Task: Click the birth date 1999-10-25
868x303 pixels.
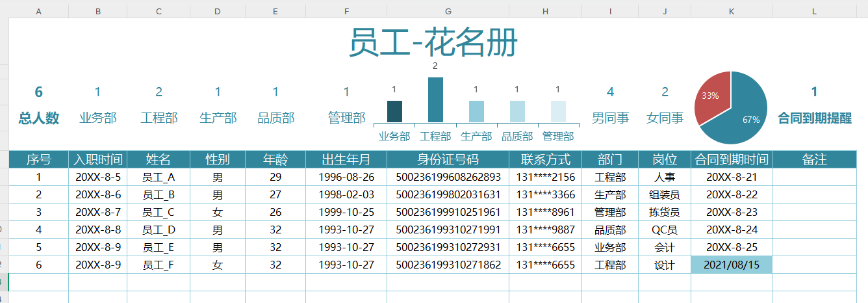Action: [x=346, y=212]
